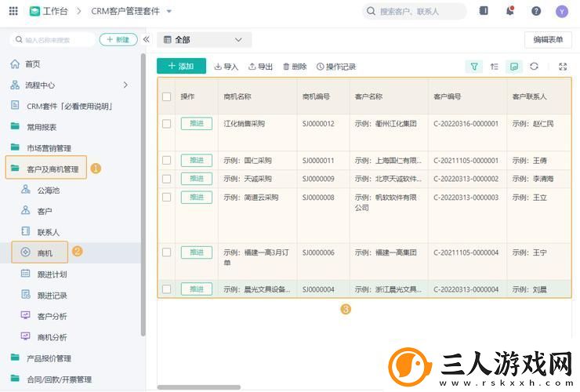Open the user avatar Y menu

[x=562, y=12]
